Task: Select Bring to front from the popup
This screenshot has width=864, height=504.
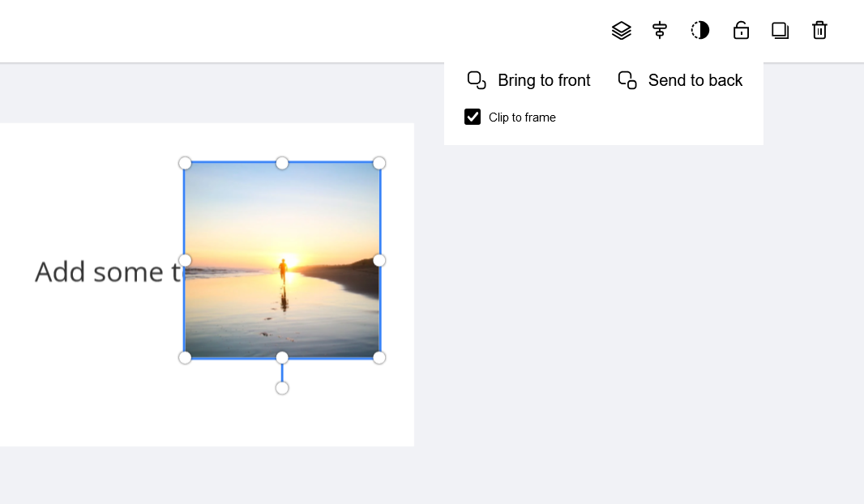Action: (544, 80)
